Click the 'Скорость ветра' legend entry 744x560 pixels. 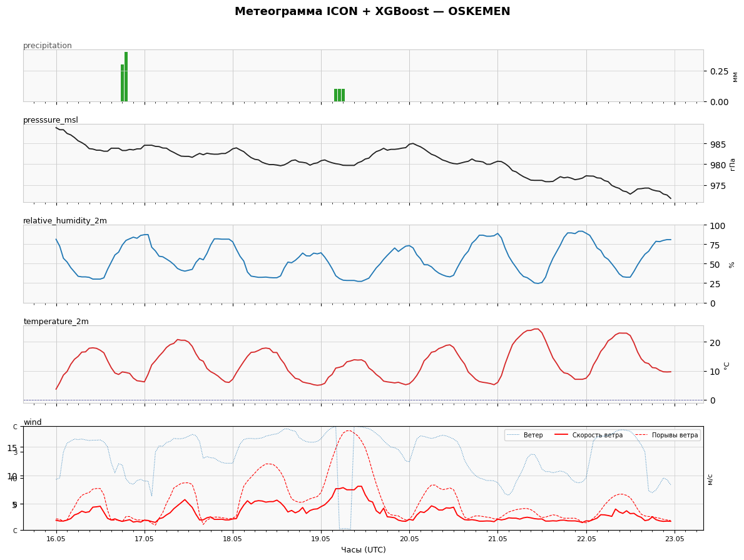tap(589, 435)
